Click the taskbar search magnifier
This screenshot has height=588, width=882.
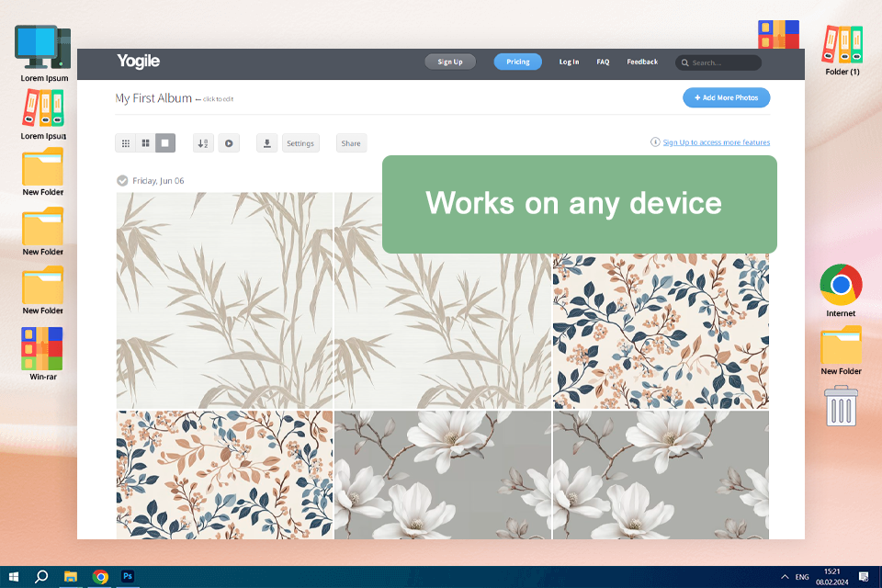click(41, 577)
